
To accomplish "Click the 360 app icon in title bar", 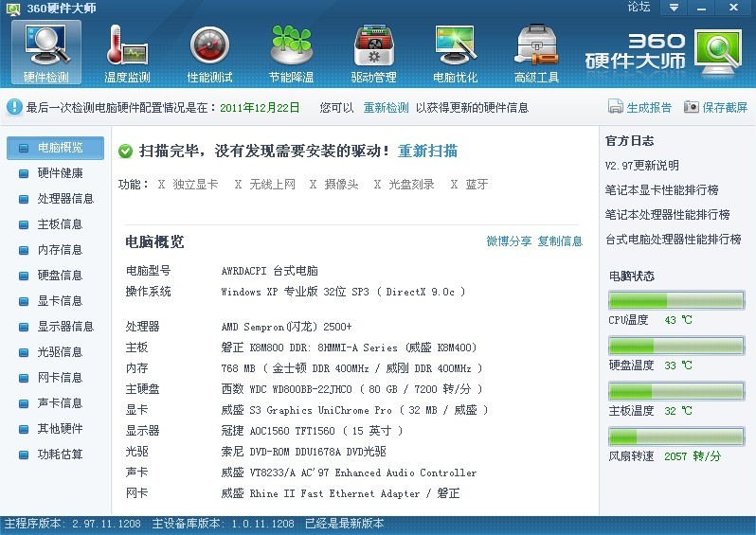I will pyautogui.click(x=13, y=9).
